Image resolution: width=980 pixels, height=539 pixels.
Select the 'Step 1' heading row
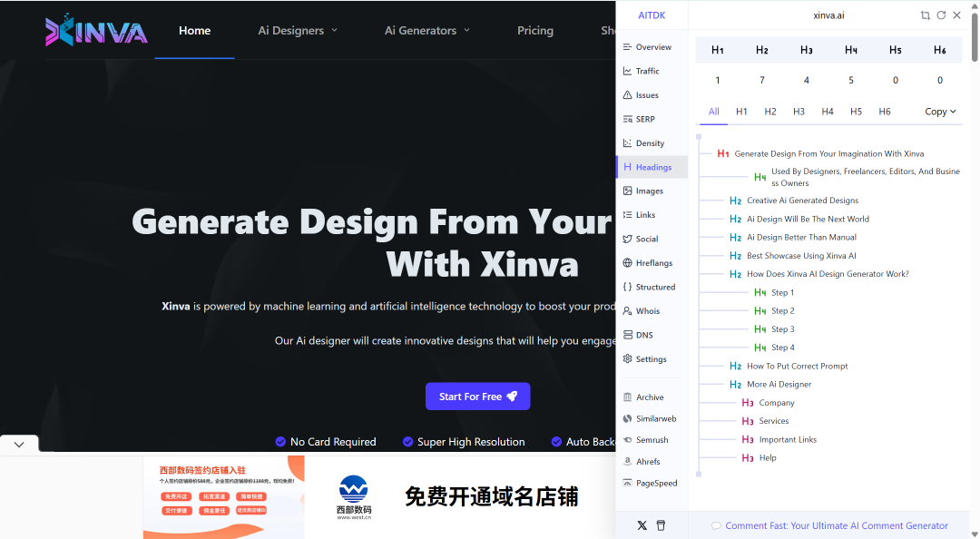(774, 292)
